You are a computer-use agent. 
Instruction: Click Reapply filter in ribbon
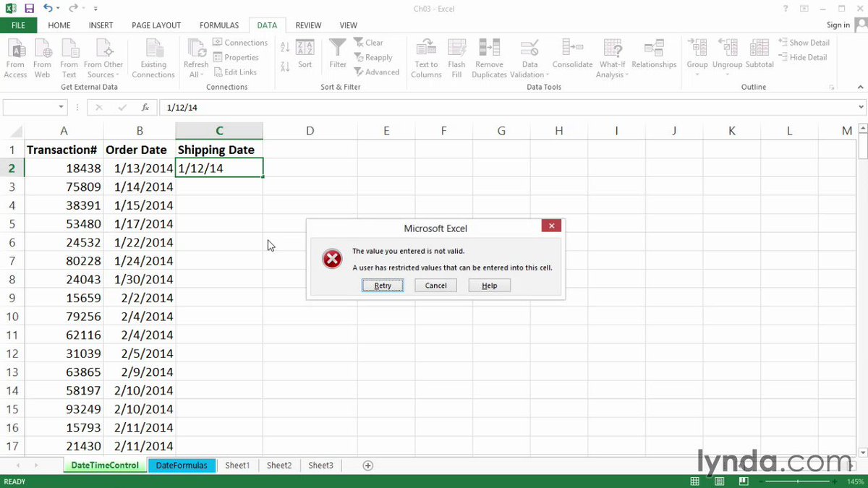(x=373, y=58)
